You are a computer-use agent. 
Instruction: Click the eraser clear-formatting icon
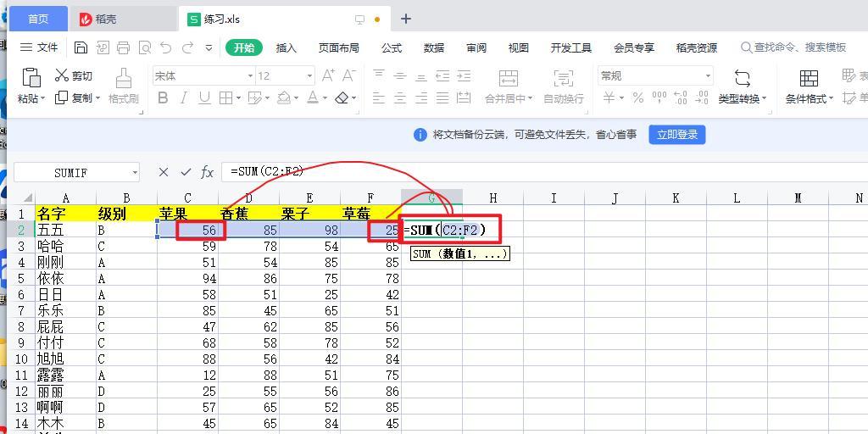(x=342, y=98)
